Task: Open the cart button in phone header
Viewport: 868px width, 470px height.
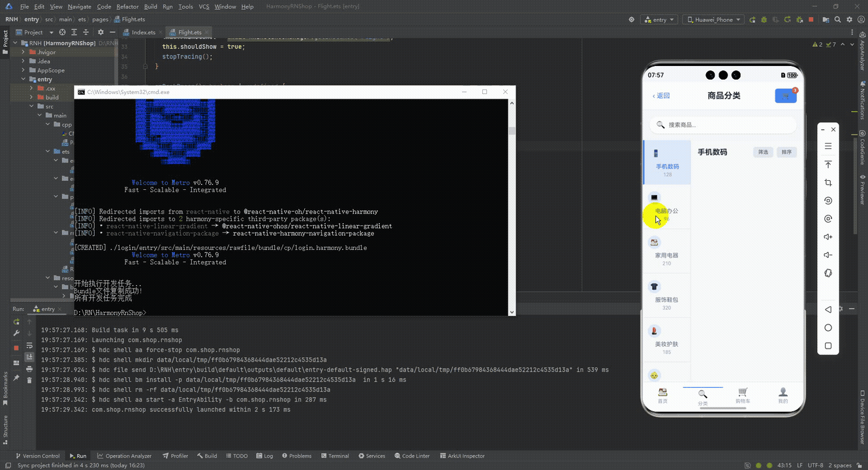Action: pos(786,96)
